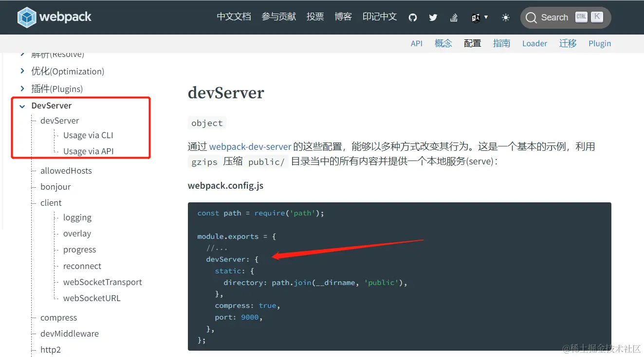The height and width of the screenshot is (357, 644).
Task: Jump to bonjour in sidebar
Action: [x=55, y=187]
